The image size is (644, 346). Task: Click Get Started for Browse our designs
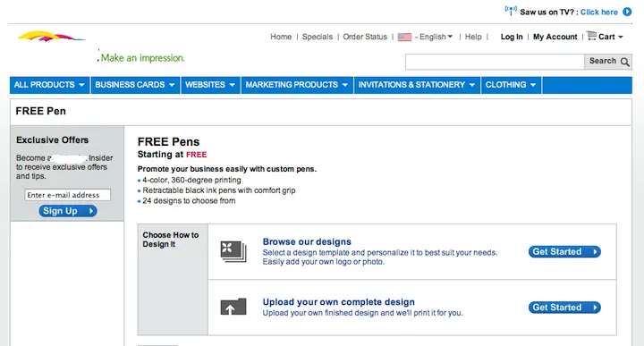[x=564, y=251]
